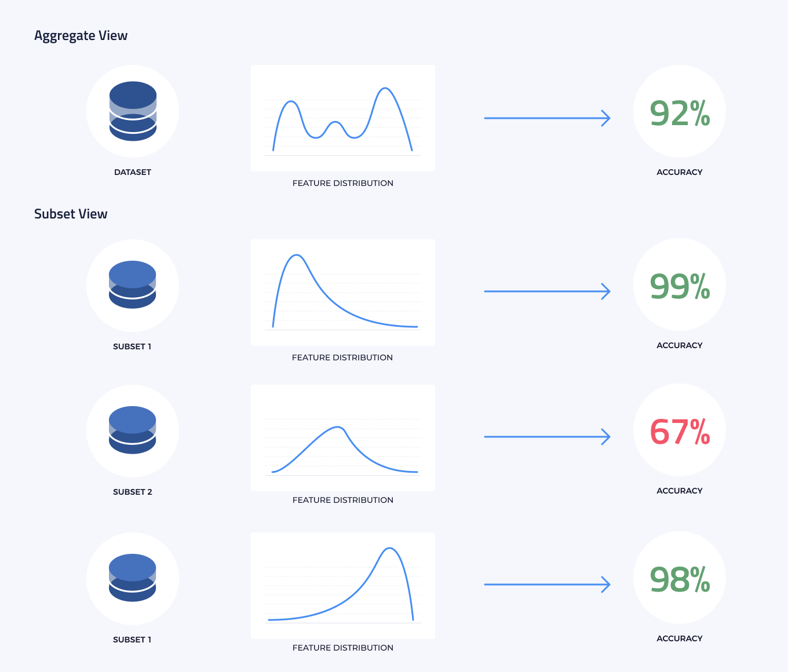
Task: Select the Subset 2 database icon
Action: point(133,430)
